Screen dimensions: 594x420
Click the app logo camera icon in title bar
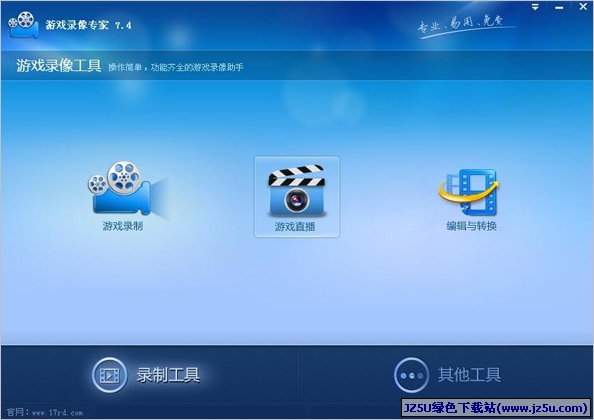click(x=23, y=25)
